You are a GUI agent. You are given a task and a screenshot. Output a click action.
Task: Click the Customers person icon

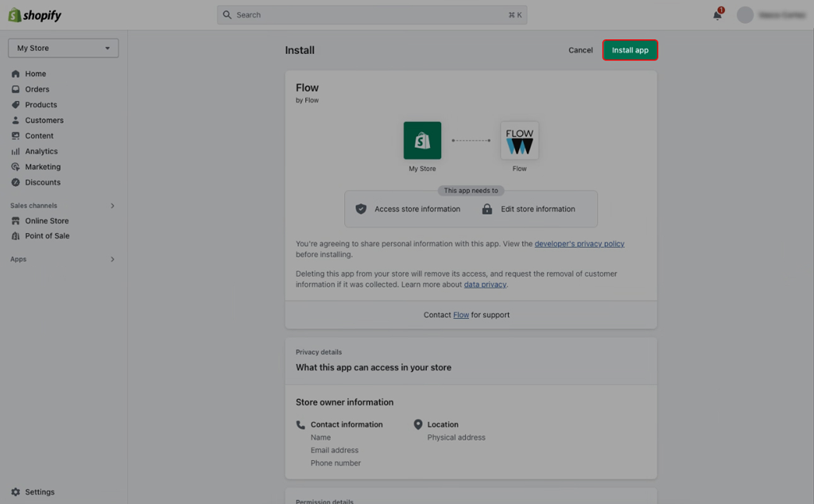pos(16,120)
